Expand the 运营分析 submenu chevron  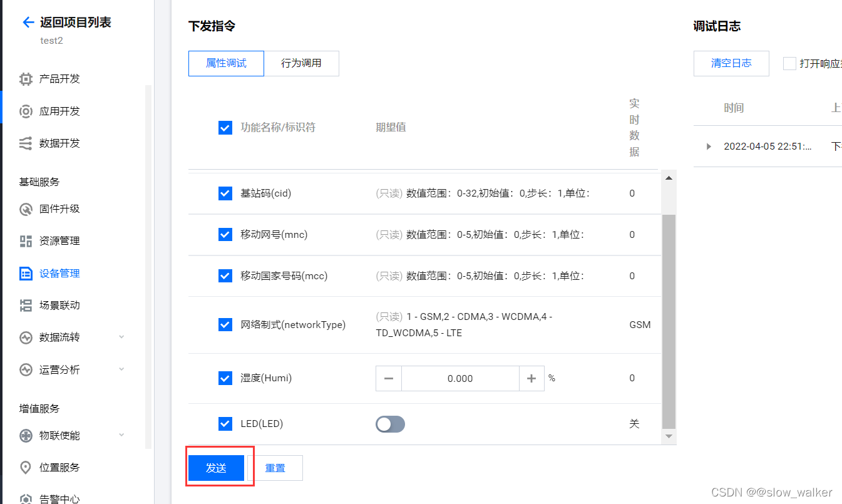[x=121, y=369]
